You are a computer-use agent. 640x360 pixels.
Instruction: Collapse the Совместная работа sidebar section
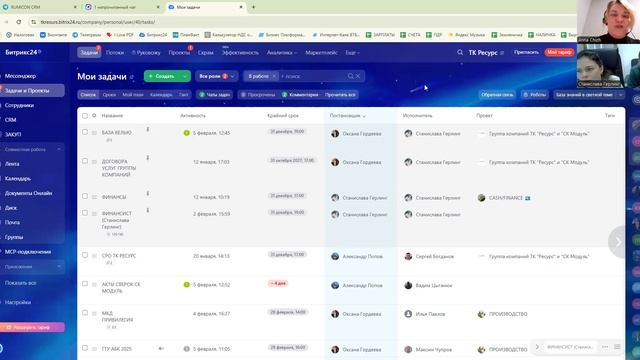coord(59,149)
